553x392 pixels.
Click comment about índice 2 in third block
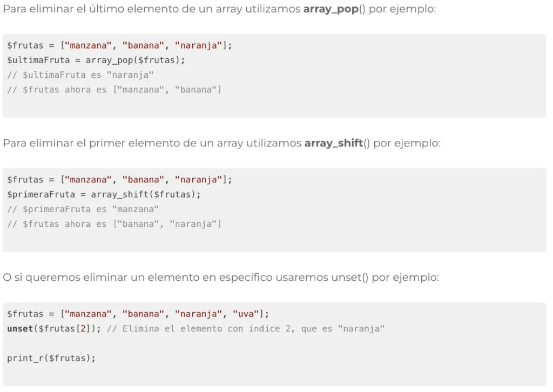coord(246,328)
